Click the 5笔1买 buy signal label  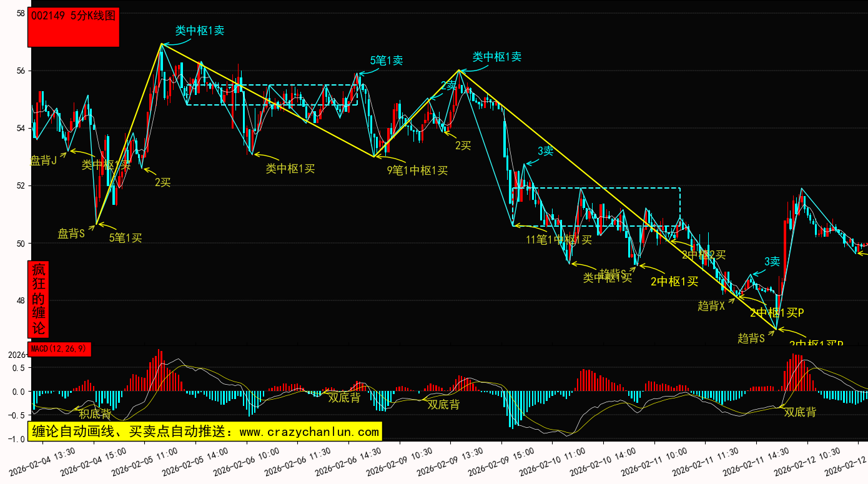click(126, 237)
